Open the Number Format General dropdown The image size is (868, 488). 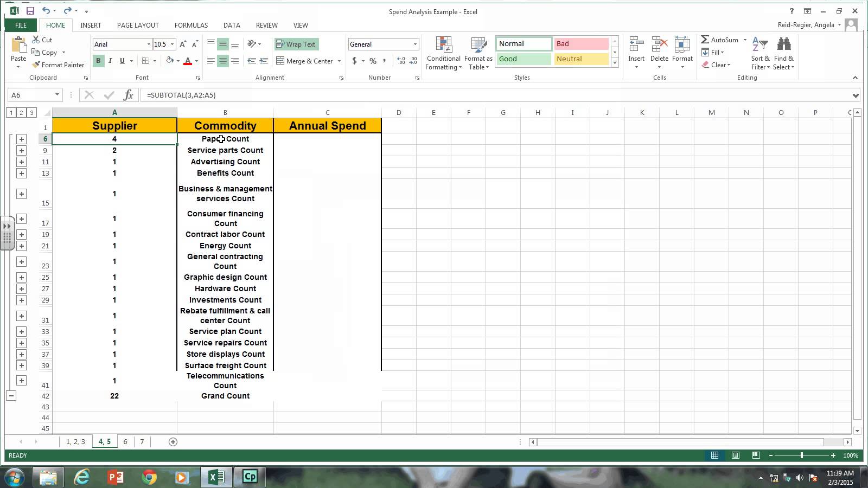tap(415, 44)
